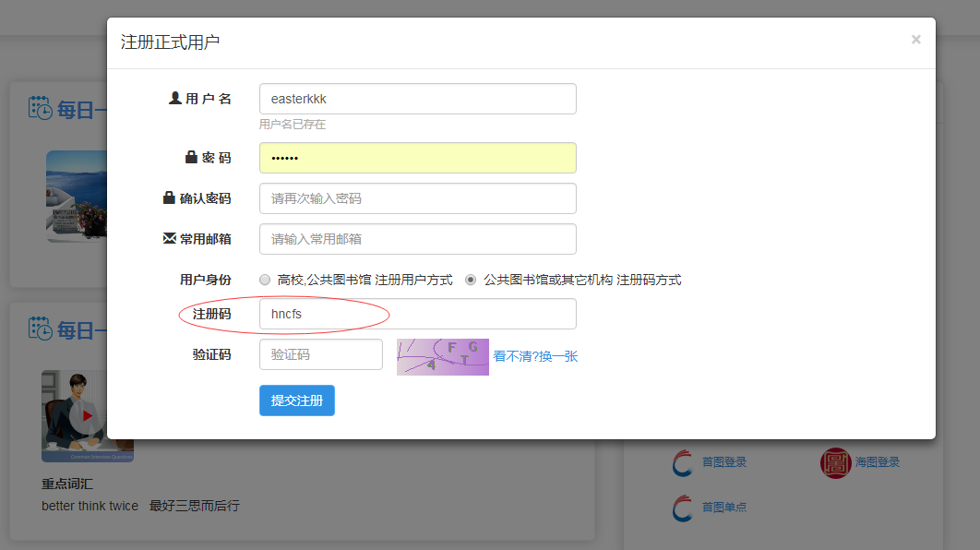Click the purple captcha image

point(442,357)
